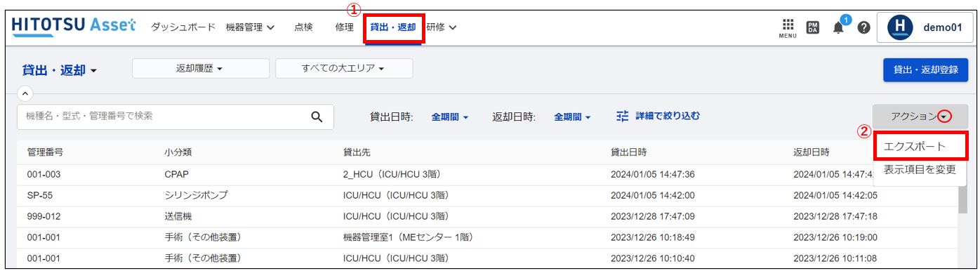Click the 貸出・返却登録 button
The height and width of the screenshot is (271, 980).
tap(925, 70)
